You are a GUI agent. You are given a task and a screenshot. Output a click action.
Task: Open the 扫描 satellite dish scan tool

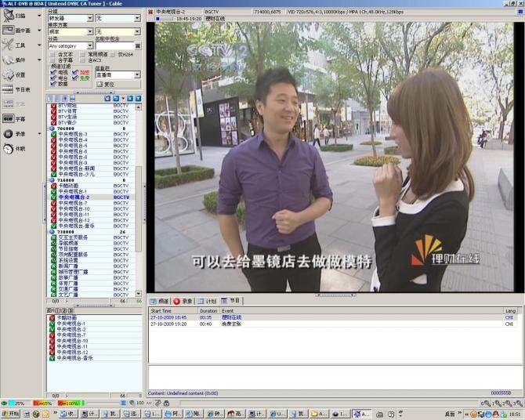tap(9, 16)
